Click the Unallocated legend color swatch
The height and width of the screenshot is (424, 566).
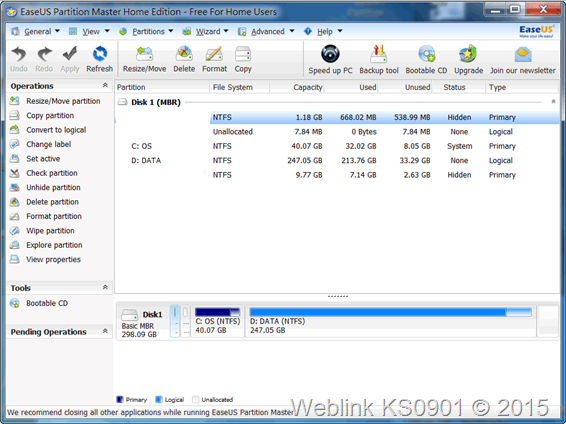pyautogui.click(x=196, y=399)
